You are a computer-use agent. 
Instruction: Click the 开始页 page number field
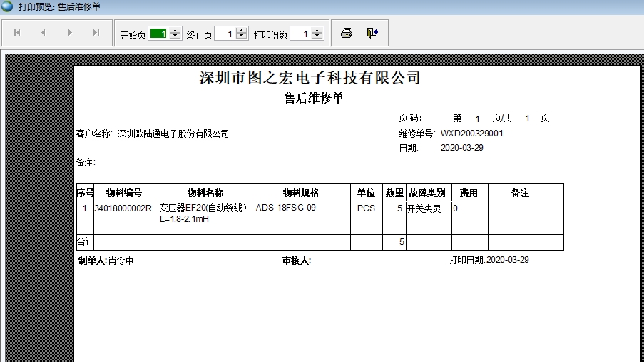click(158, 34)
